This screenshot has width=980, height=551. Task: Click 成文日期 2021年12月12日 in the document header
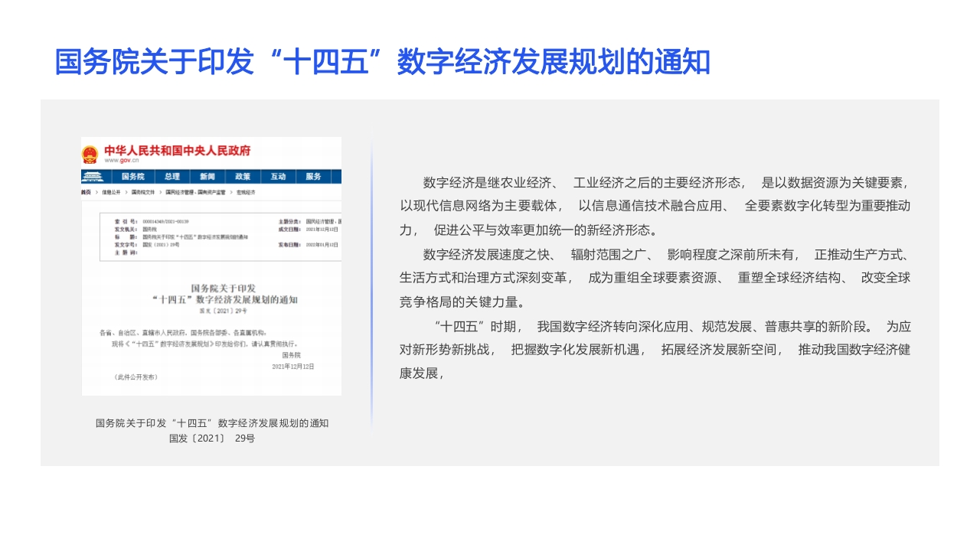point(309,229)
